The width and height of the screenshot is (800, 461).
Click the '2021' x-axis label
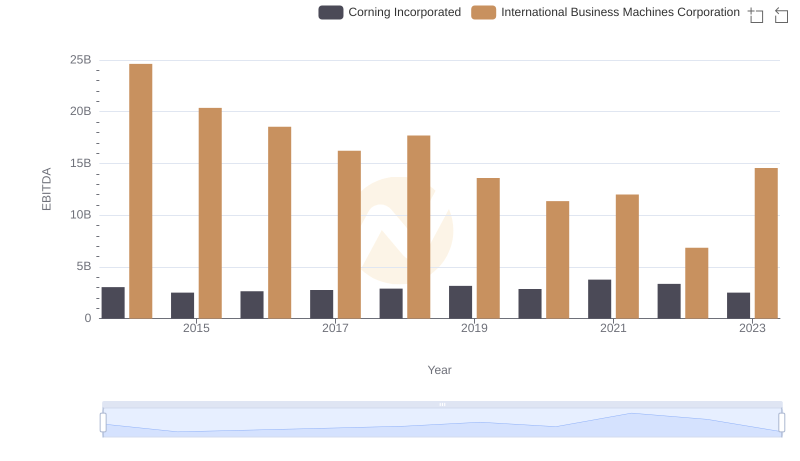click(613, 328)
